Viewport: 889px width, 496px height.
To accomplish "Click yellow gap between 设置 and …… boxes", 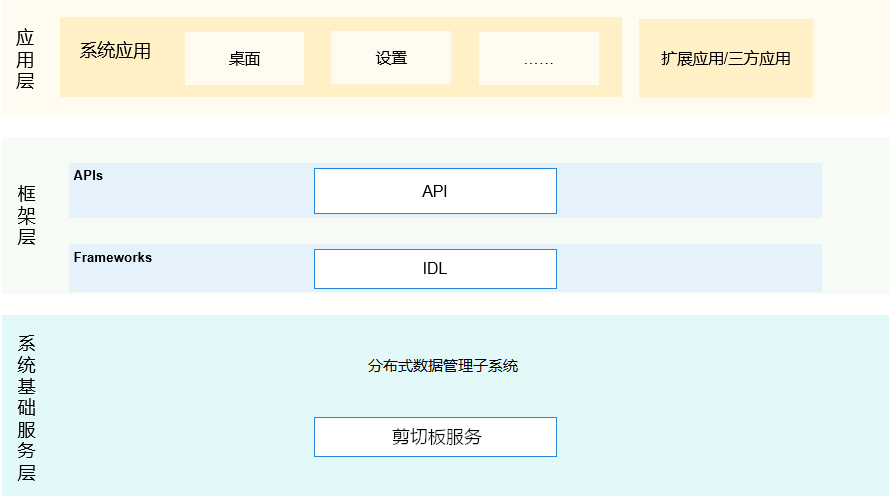I will pyautogui.click(x=465, y=58).
